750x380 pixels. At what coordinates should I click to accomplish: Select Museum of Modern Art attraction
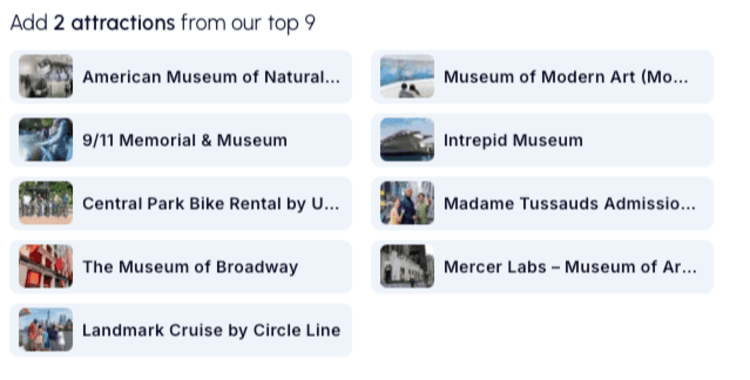pos(542,77)
